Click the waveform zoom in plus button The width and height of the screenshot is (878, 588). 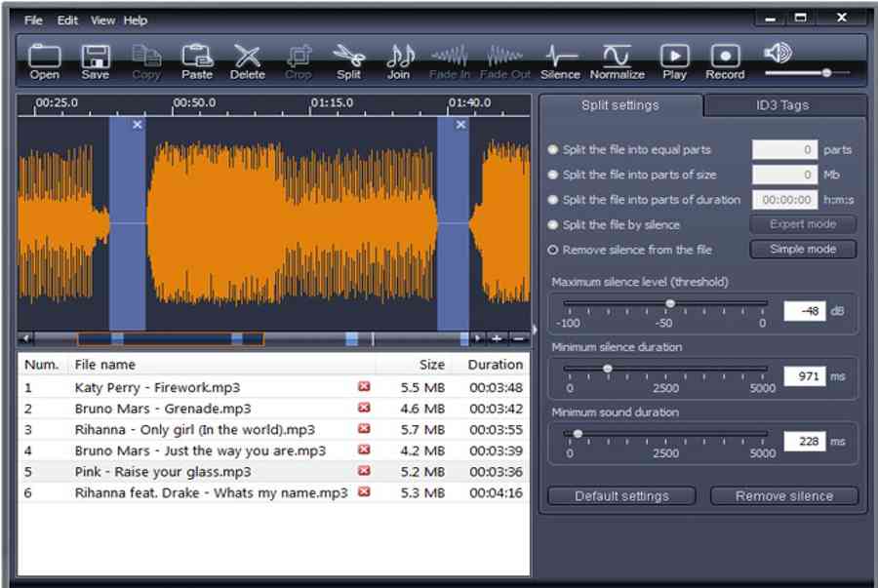pos(498,338)
